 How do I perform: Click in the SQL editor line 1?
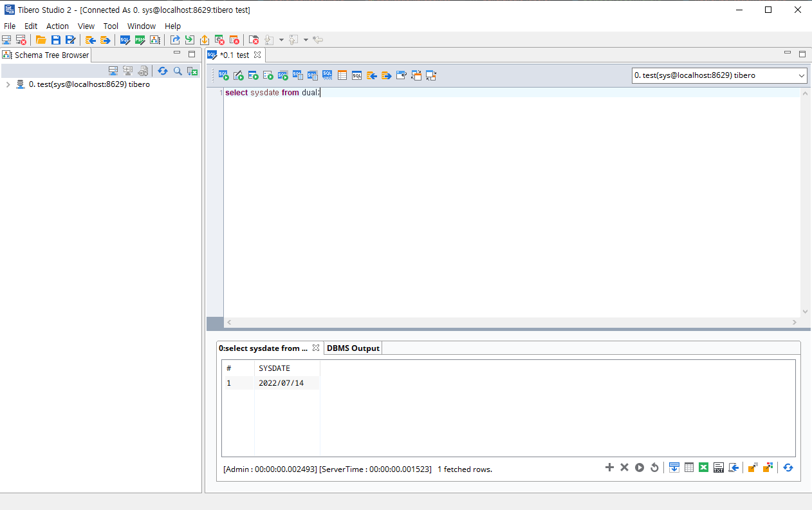511,93
